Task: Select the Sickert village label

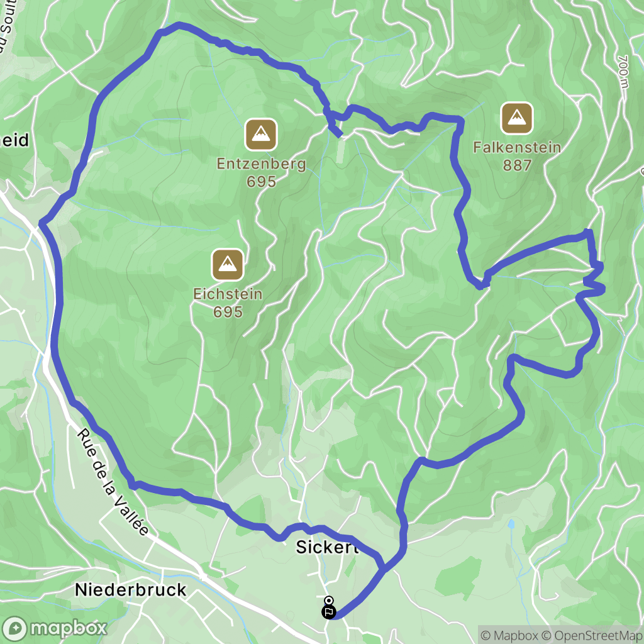Action: (x=327, y=547)
